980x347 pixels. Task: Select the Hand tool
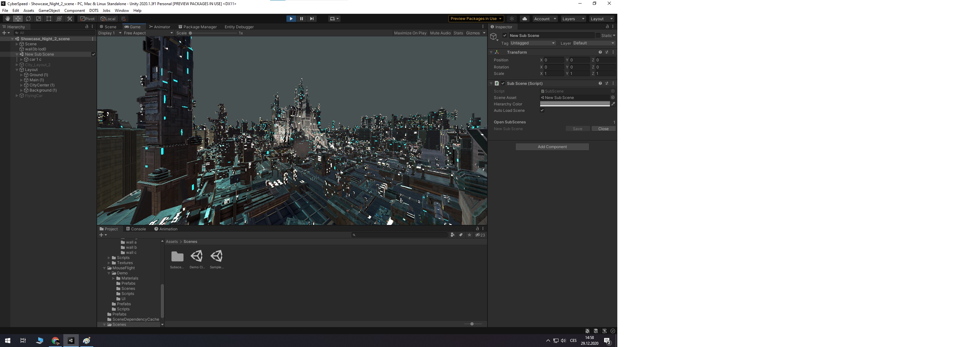tap(7, 19)
